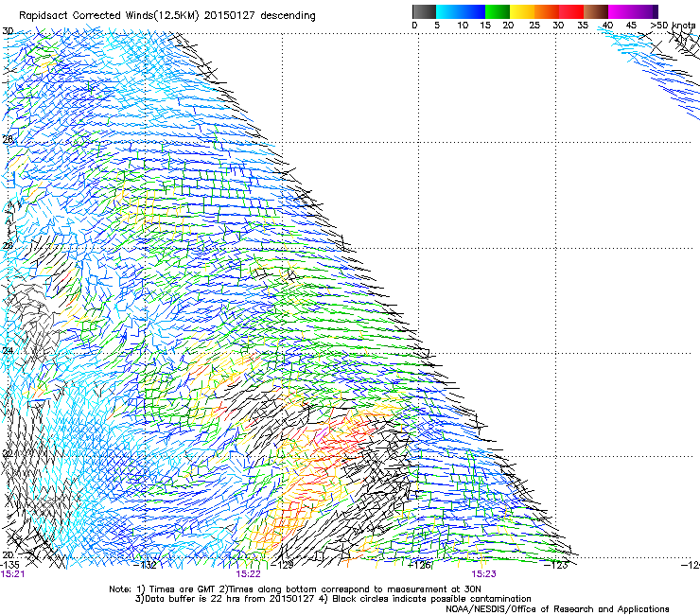Select the red 30–35 knots legend swatch
Image resolution: width=700 pixels, height=615 pixels.
click(571, 11)
